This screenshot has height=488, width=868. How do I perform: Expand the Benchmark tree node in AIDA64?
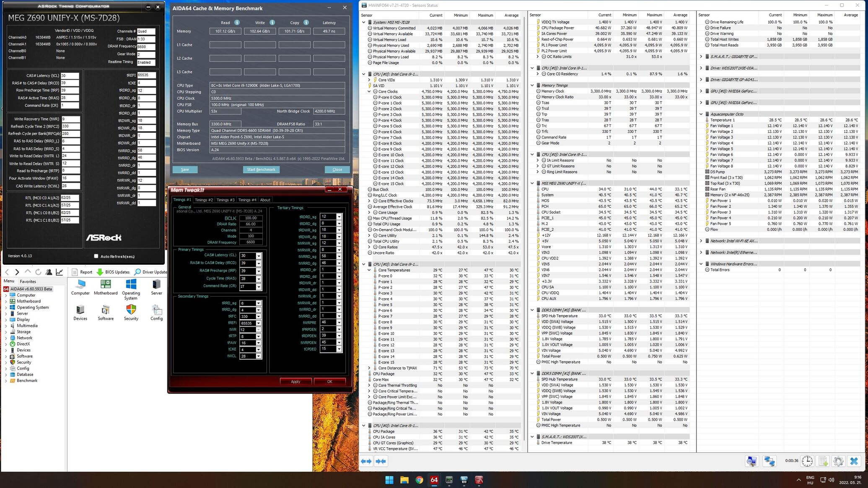(x=6, y=381)
